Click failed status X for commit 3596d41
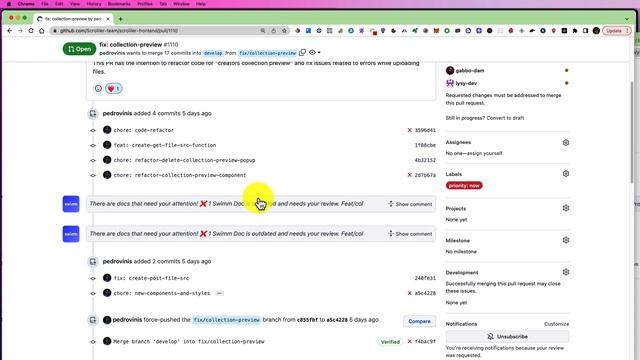This screenshot has width=640, height=360. (x=409, y=130)
